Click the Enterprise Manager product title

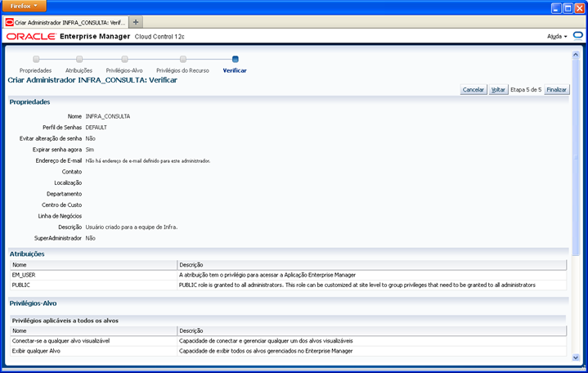(x=95, y=36)
